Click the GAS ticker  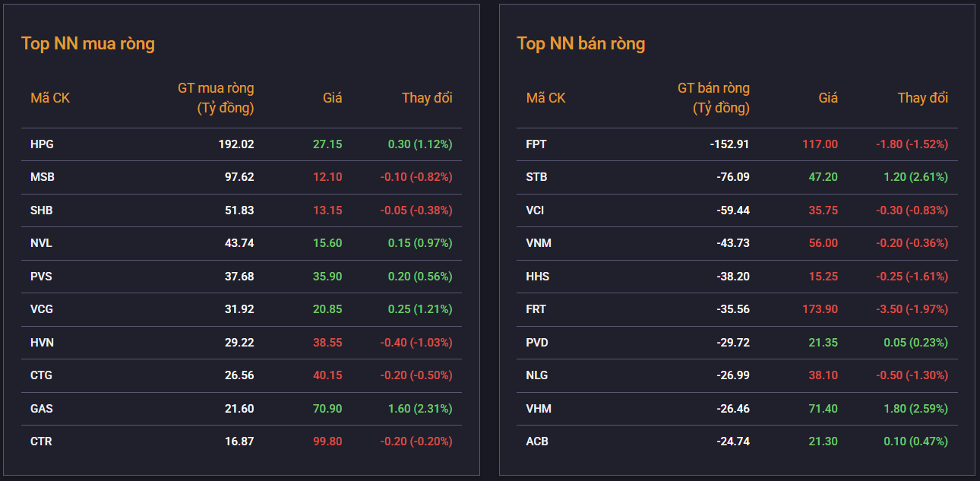tap(41, 409)
